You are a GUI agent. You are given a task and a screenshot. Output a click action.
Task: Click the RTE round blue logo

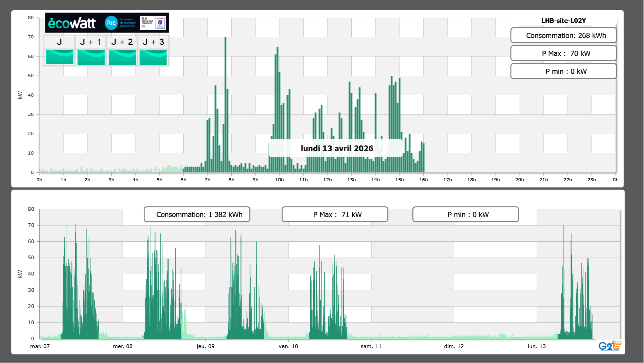(111, 23)
